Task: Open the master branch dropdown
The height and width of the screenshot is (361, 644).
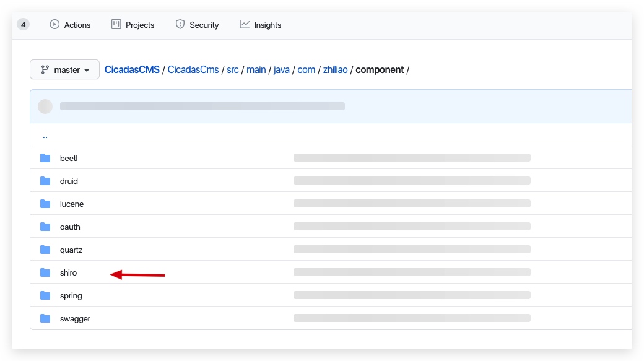Action: [x=64, y=69]
